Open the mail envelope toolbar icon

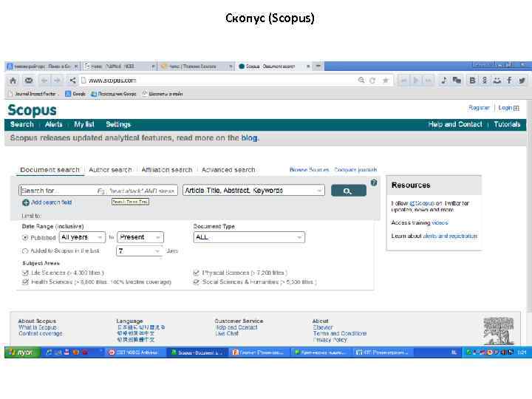(x=29, y=81)
